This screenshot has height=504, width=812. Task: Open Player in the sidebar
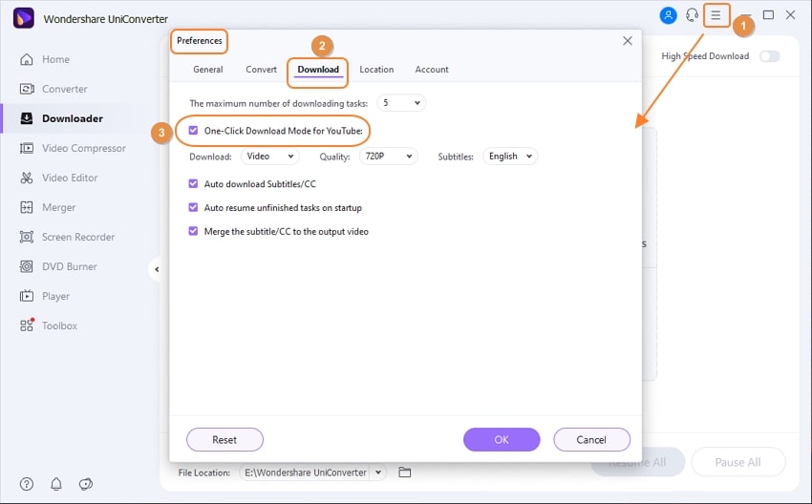(x=55, y=296)
